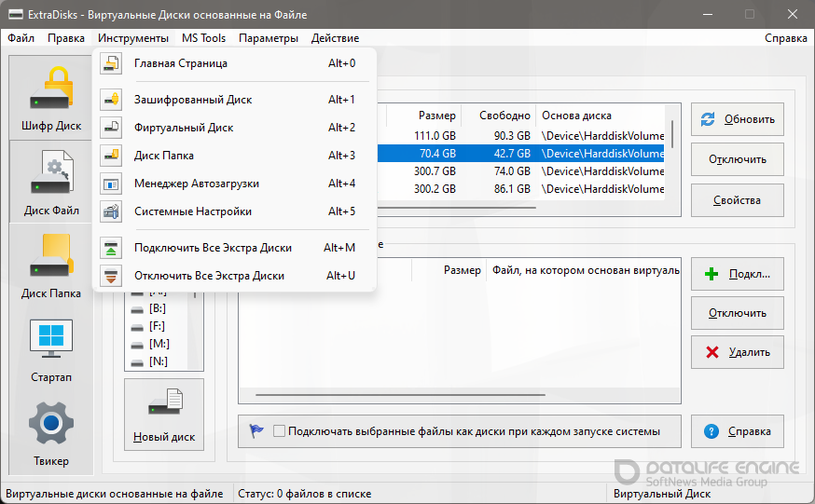Select the Диск Файл sidebar icon
Screen dimensions: 815x504
51,171
